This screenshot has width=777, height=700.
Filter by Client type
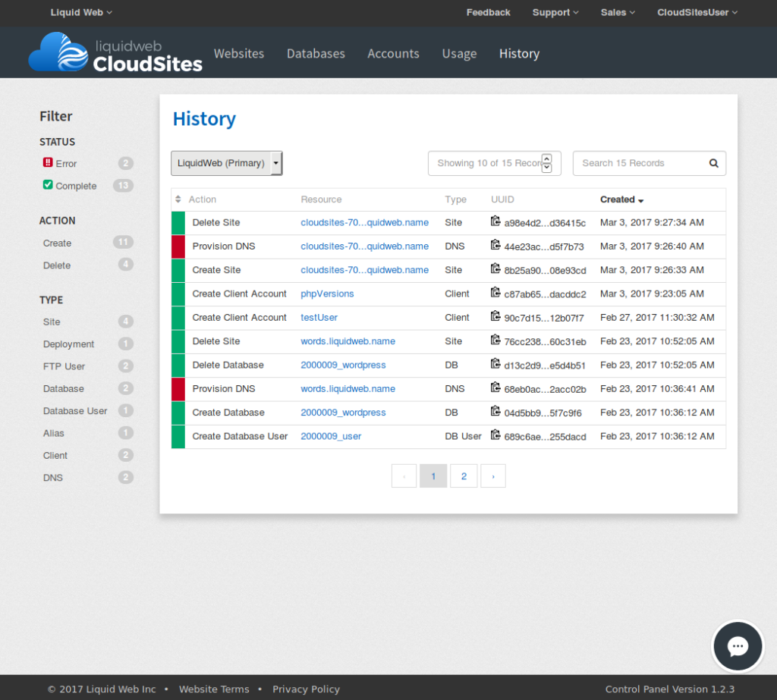(55, 456)
